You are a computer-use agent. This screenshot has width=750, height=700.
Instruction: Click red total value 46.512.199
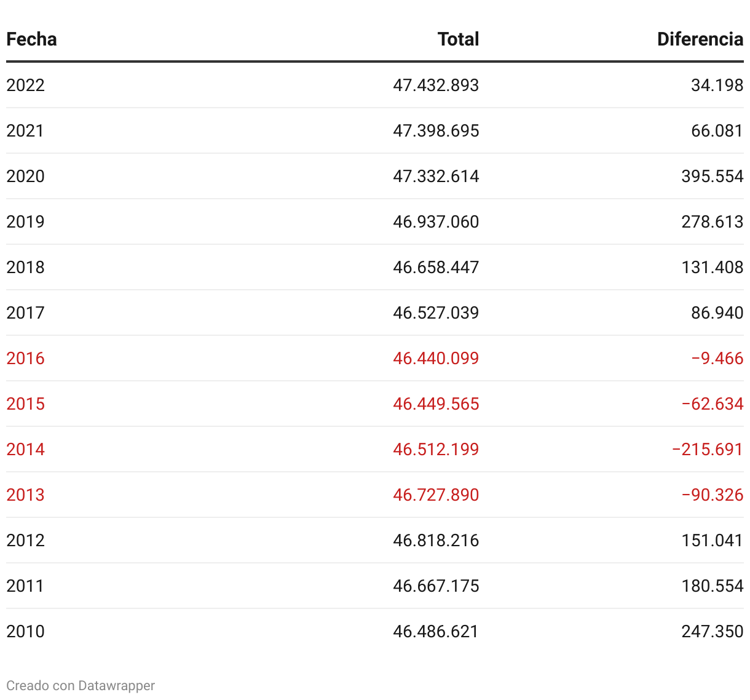(436, 449)
